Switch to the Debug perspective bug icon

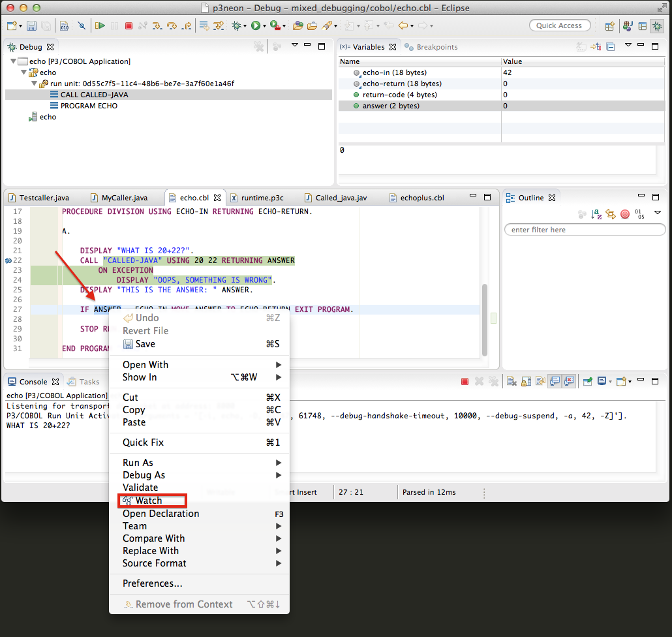pyautogui.click(x=657, y=26)
